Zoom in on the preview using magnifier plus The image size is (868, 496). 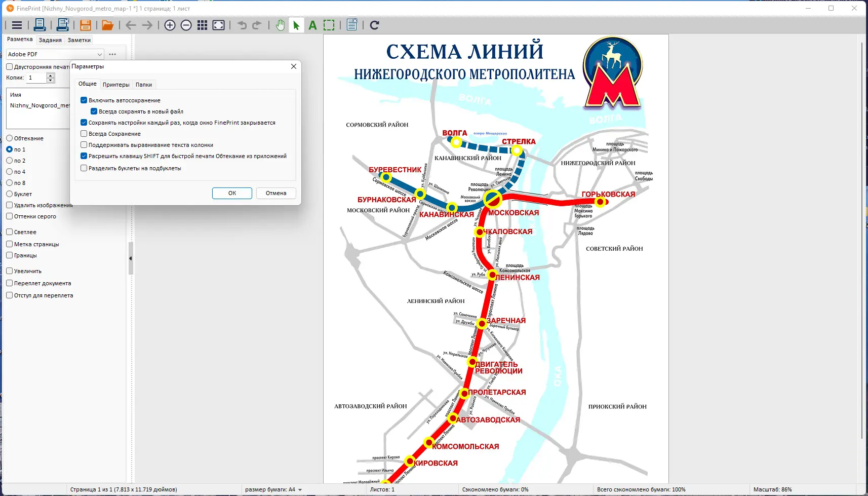(x=170, y=25)
